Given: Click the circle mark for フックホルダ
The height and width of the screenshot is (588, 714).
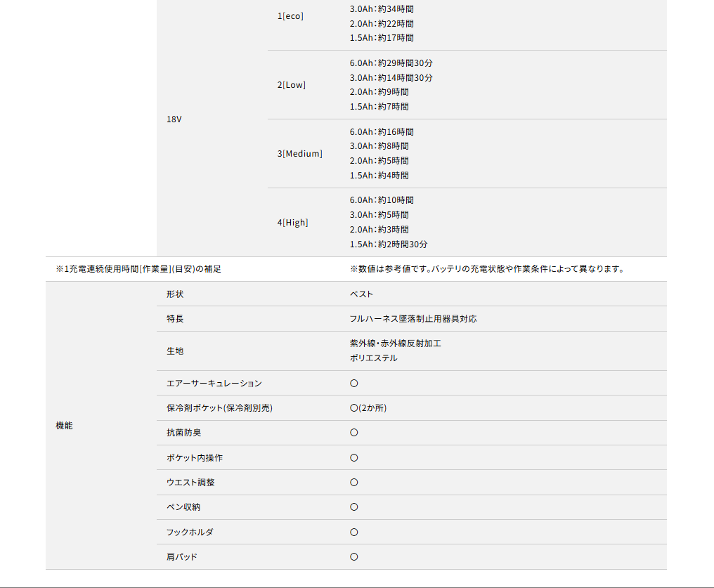Looking at the screenshot, I should [354, 533].
